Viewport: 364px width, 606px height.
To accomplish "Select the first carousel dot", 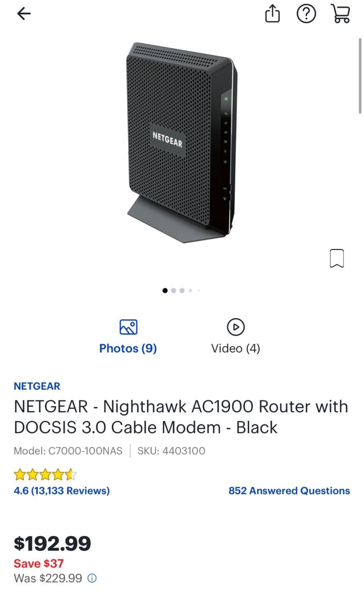I will pos(165,291).
